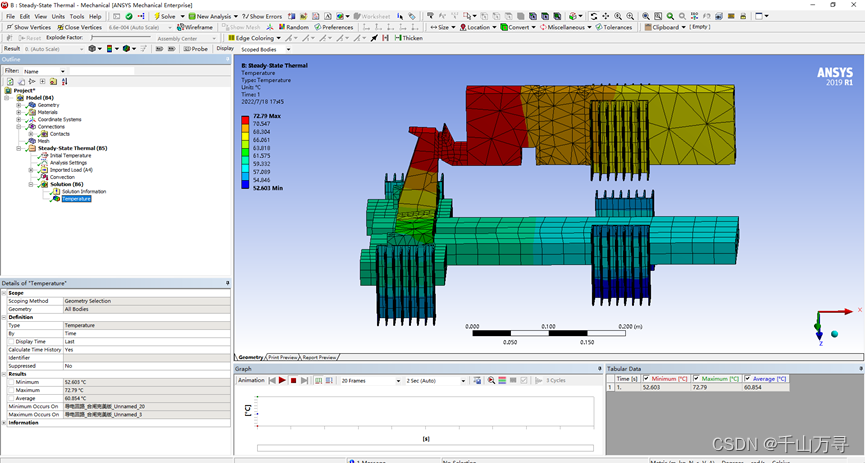Viewport: 865px width, 463px height.
Task: Toggle the Maximum result checkbox in details
Action: pyautogui.click(x=11, y=390)
